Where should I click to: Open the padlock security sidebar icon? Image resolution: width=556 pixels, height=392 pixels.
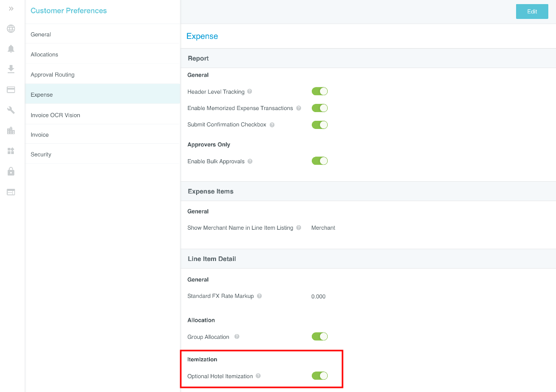11,171
